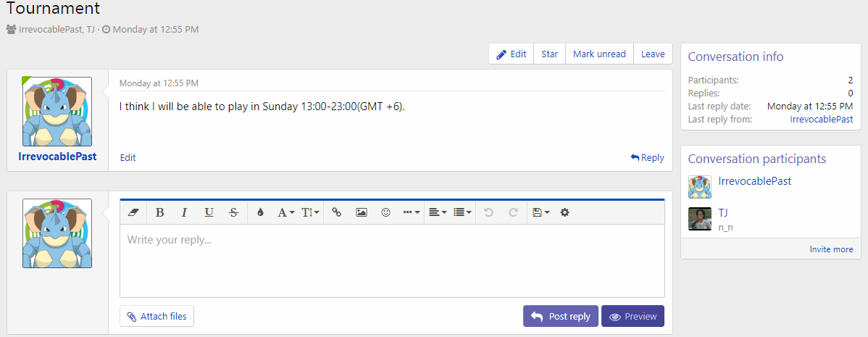Toggle bold formatting in editor
This screenshot has width=868, height=337.
point(159,212)
